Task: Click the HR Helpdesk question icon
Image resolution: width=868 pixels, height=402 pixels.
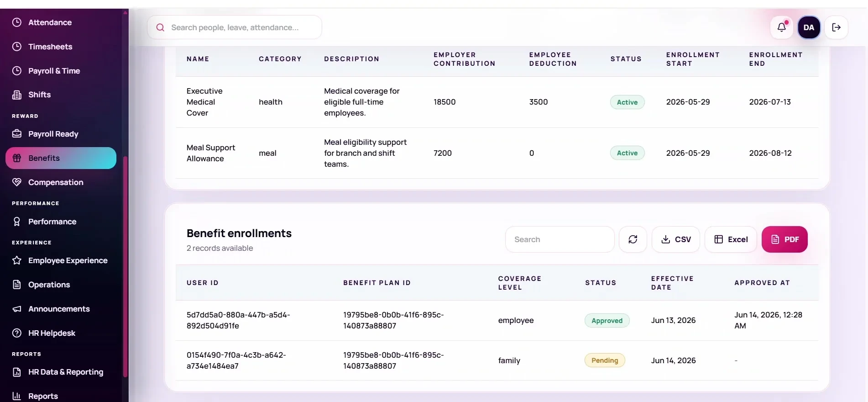Action: (17, 333)
